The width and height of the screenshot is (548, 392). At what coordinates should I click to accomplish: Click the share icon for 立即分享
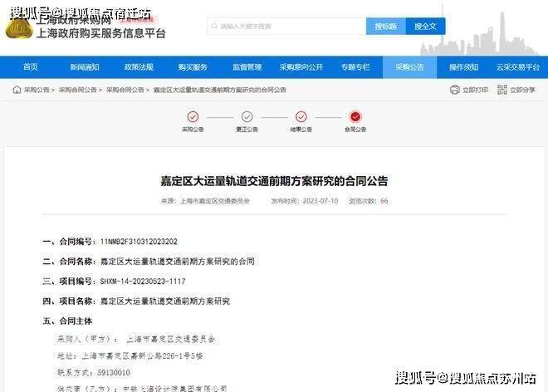pos(501,90)
